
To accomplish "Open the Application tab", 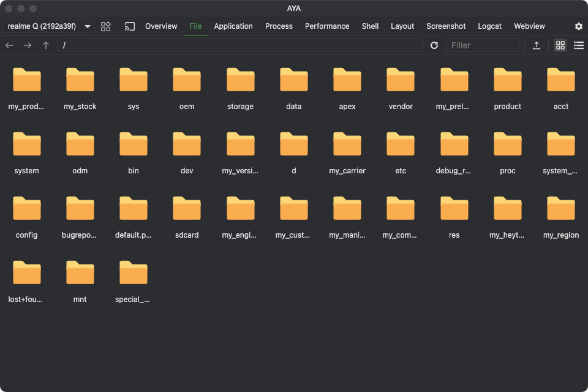I will click(x=233, y=26).
